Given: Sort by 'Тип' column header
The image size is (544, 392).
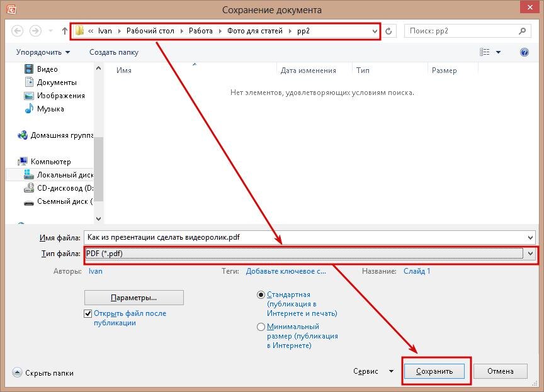Looking at the screenshot, I should tap(363, 70).
